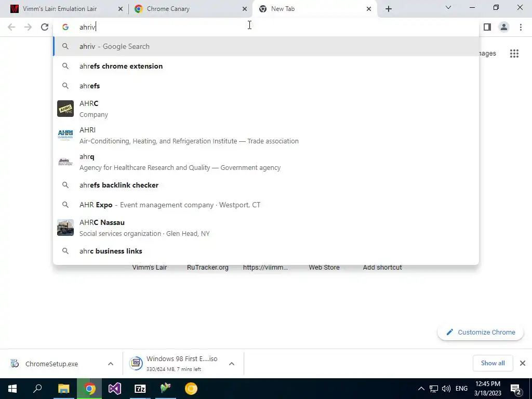
Task: Open 7-Zip from taskbar
Action: coord(140,389)
